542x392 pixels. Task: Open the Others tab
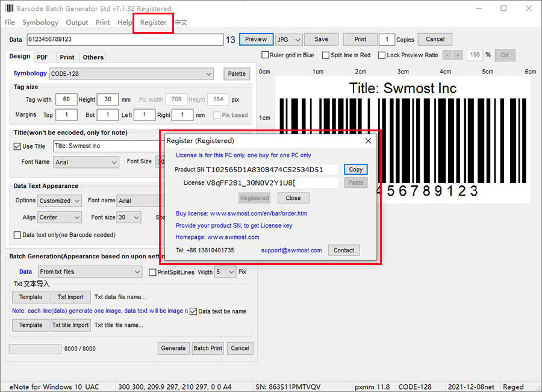(93, 57)
